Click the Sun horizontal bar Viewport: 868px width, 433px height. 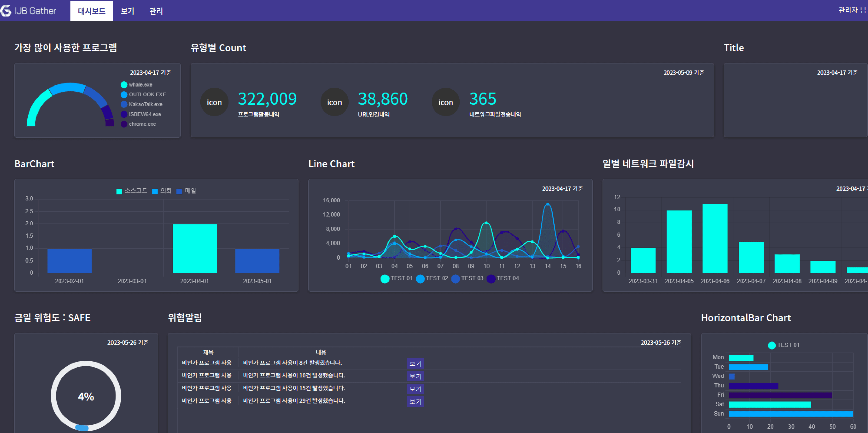click(x=791, y=414)
